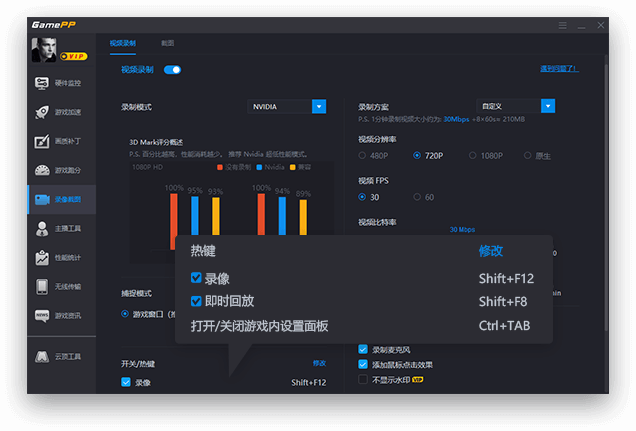
Task: Click the yellow VIP badge beside avatar
Action: tap(73, 56)
